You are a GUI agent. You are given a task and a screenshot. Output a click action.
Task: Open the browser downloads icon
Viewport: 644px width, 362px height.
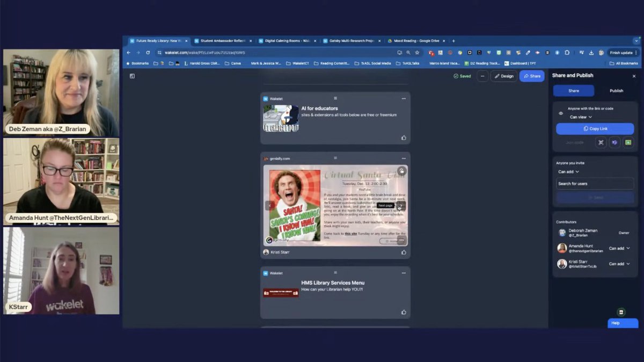(591, 53)
